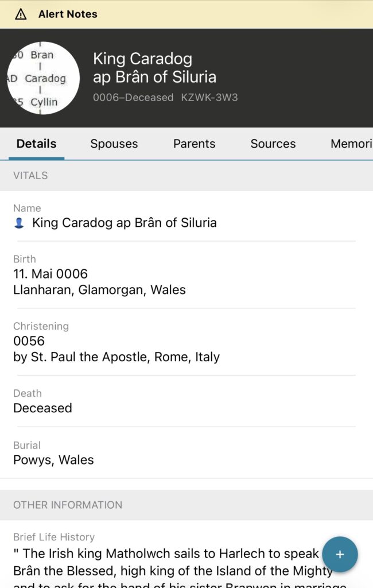Tap the Alert Notes warning triangle icon
The width and height of the screenshot is (373, 588).
coord(21,14)
